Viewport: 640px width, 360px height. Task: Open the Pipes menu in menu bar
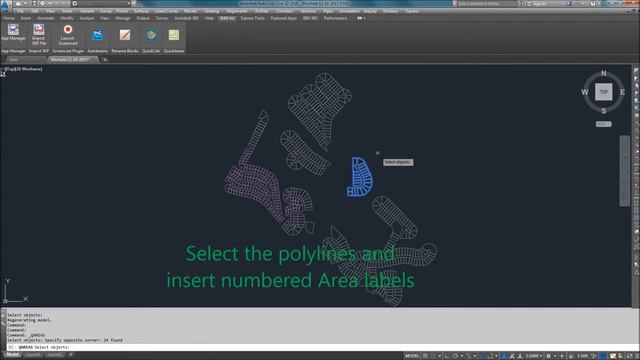[328, 11]
